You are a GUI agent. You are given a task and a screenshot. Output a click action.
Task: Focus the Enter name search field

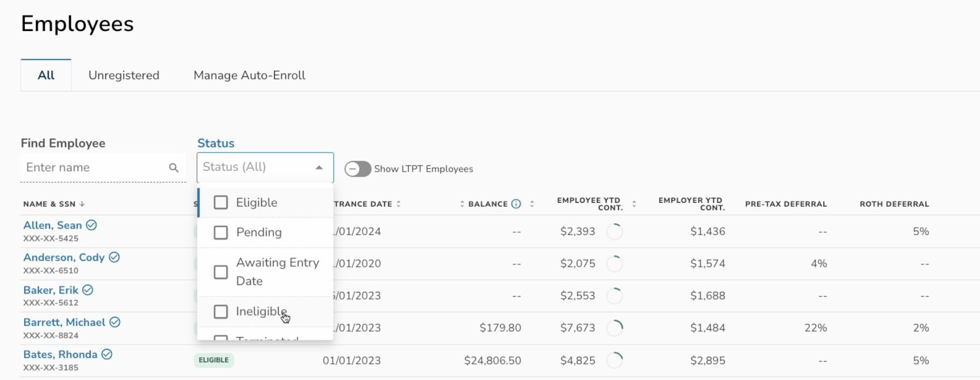pos(94,167)
